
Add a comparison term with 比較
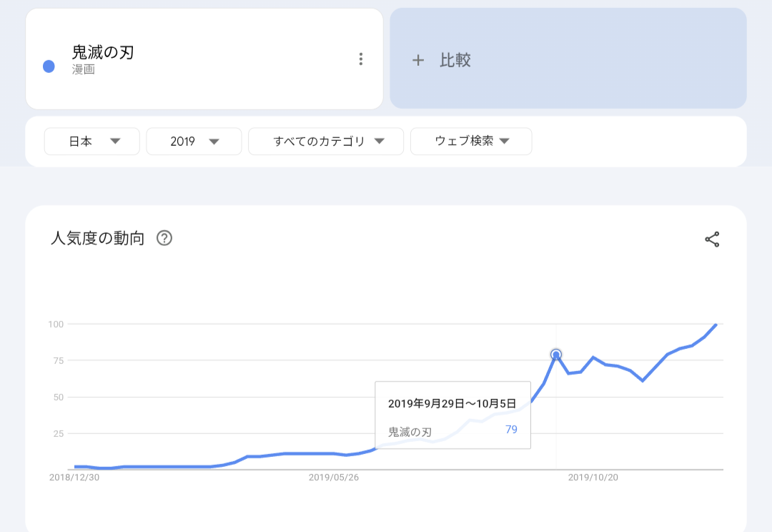(568, 58)
